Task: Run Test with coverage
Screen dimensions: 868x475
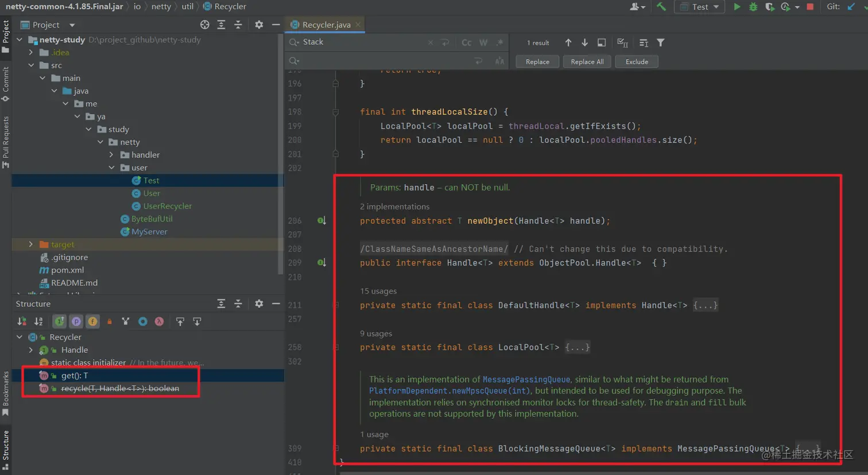Action: (x=770, y=7)
